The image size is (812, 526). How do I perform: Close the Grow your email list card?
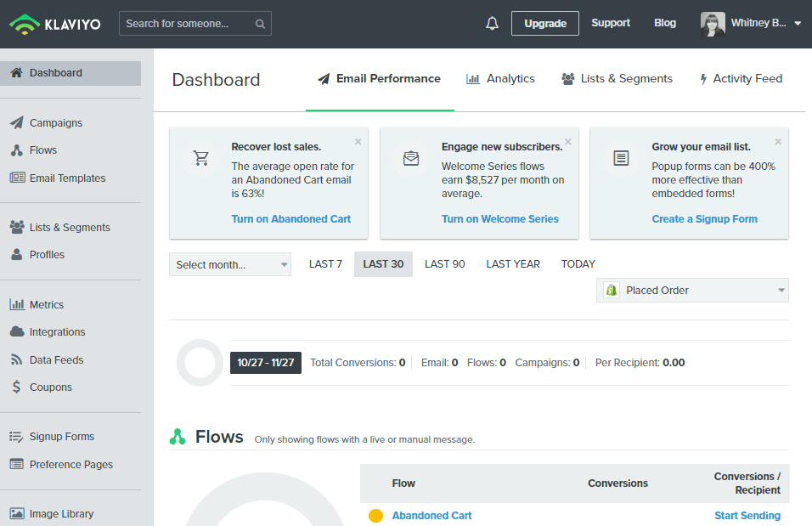coord(778,142)
